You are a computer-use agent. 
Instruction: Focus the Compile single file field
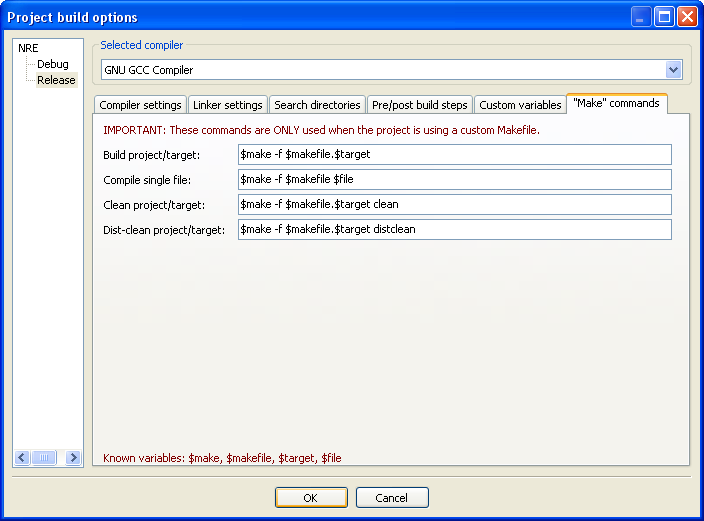pos(454,180)
